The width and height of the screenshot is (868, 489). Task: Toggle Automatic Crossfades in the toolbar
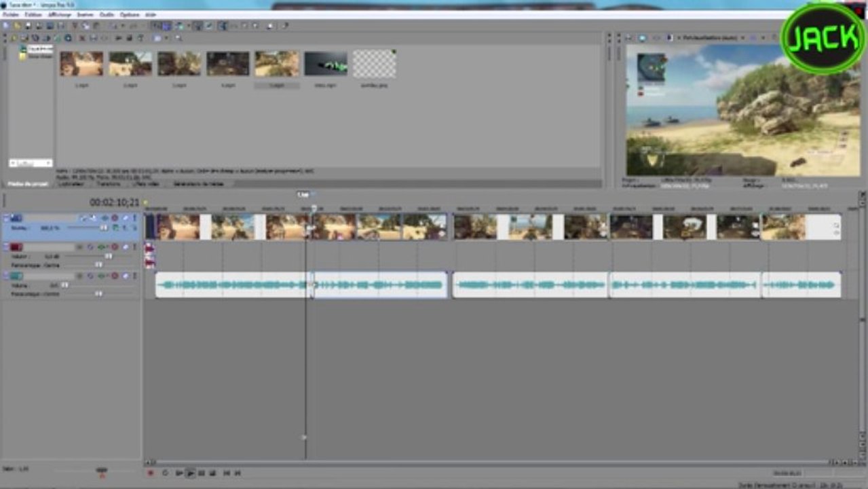(167, 25)
